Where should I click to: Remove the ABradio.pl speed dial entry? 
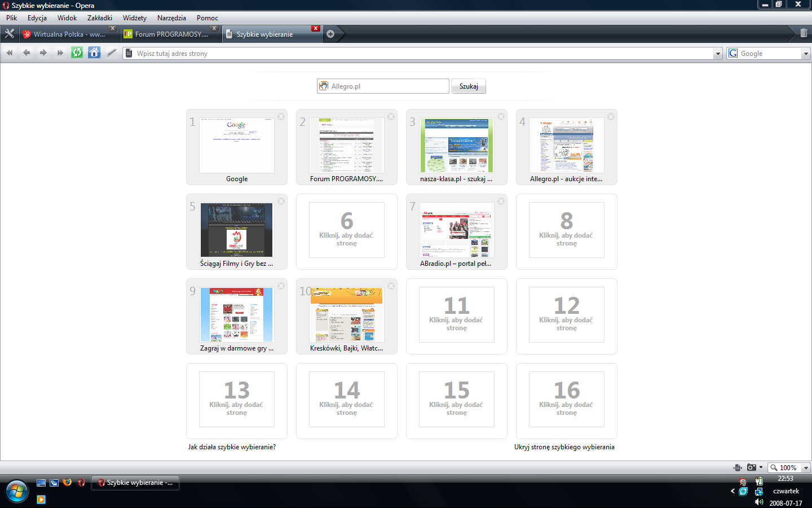[501, 201]
